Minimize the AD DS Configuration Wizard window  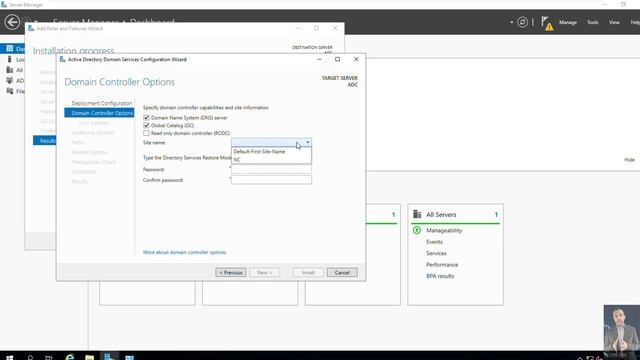coord(319,59)
